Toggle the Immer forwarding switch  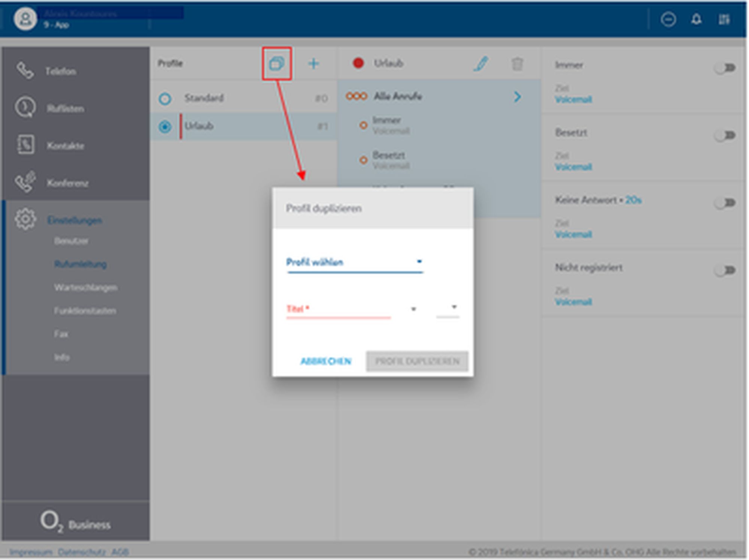point(725,68)
